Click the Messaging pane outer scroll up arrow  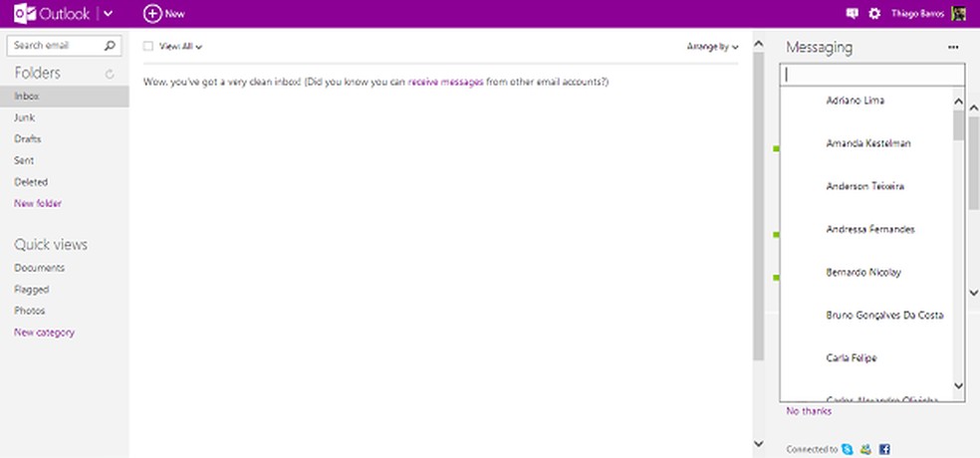coord(974,108)
